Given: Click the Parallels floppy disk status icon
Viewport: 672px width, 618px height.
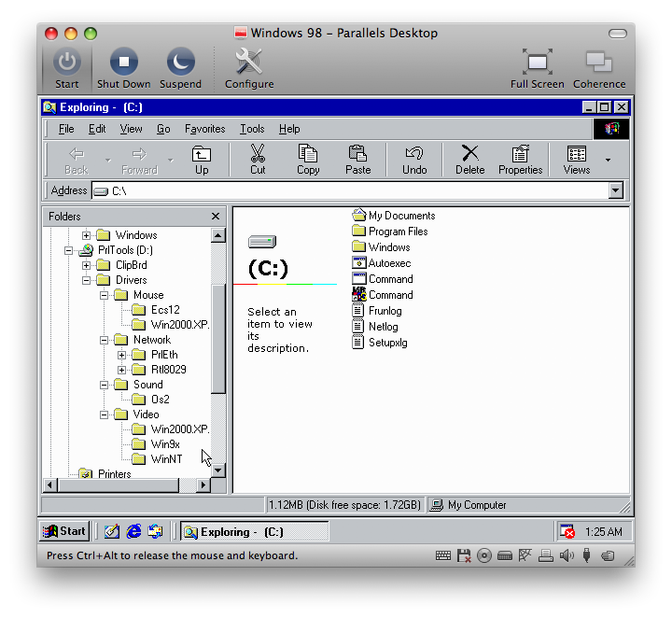Looking at the screenshot, I should 464,555.
